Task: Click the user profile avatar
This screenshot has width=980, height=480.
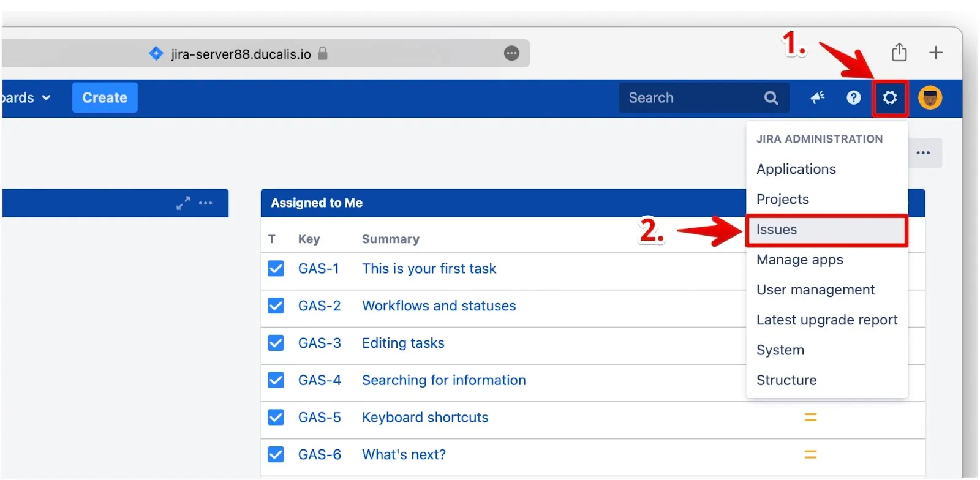Action: pyautogui.click(x=930, y=97)
